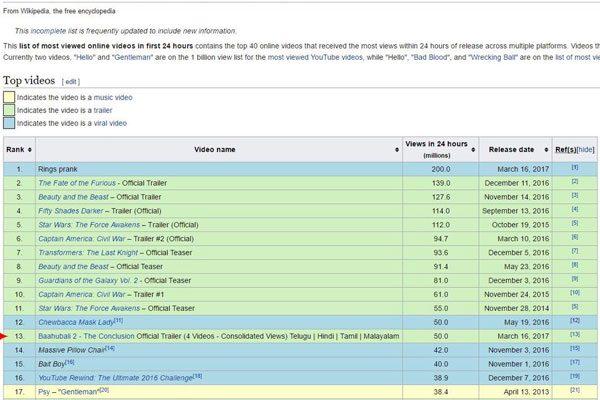
Task: Click the green trailer color swatch
Action: click(x=9, y=110)
